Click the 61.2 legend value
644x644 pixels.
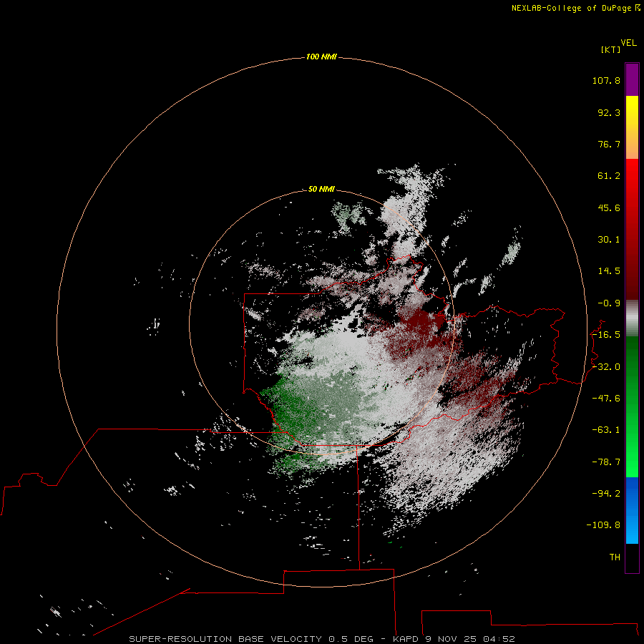609,176
